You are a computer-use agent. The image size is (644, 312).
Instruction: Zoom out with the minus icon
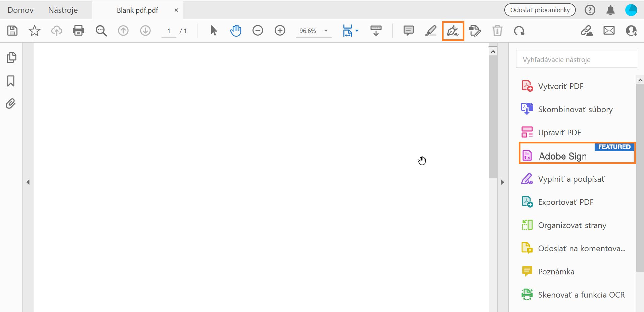(x=258, y=31)
